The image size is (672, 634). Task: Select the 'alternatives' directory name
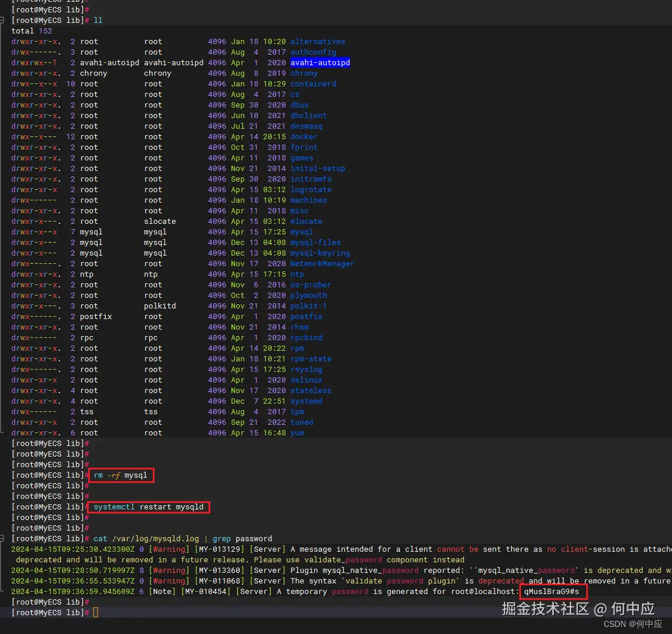pos(318,42)
